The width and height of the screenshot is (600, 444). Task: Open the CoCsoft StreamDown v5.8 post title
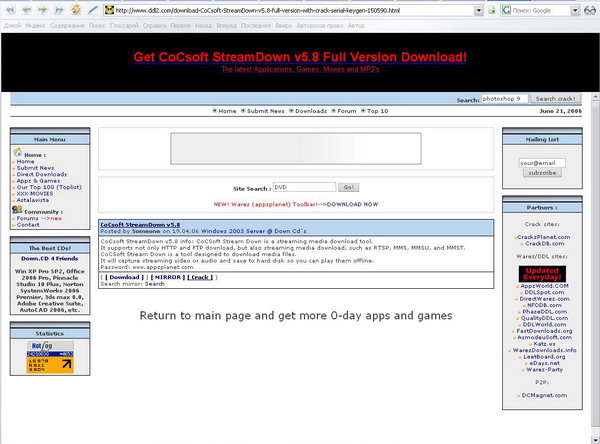point(140,225)
